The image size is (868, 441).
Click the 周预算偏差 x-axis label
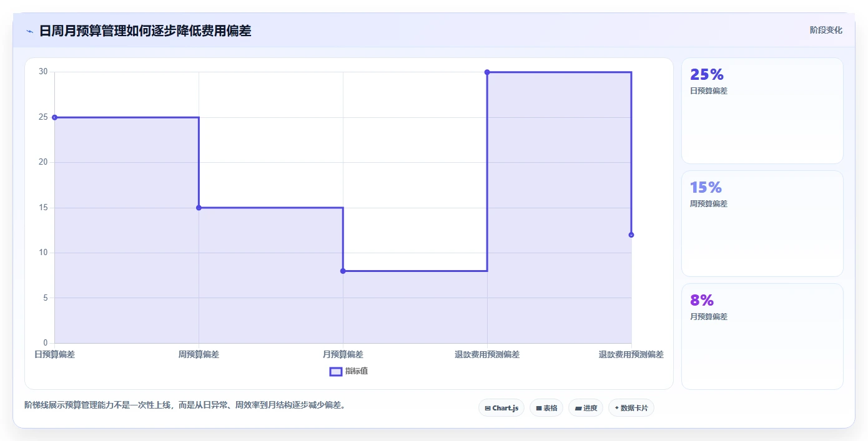[x=199, y=354]
